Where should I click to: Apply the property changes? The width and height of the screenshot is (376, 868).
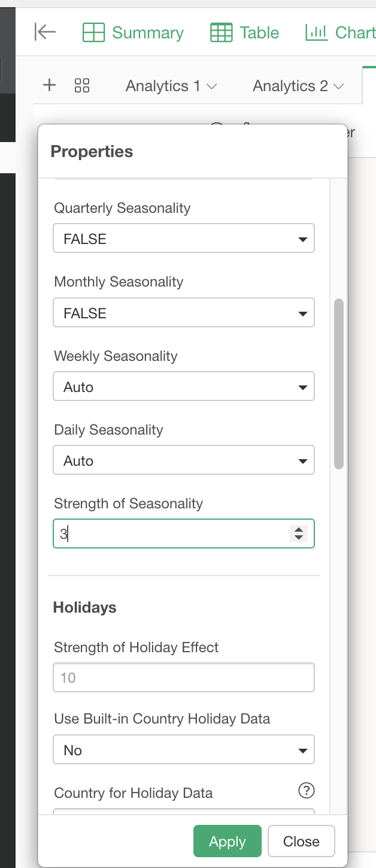228,842
